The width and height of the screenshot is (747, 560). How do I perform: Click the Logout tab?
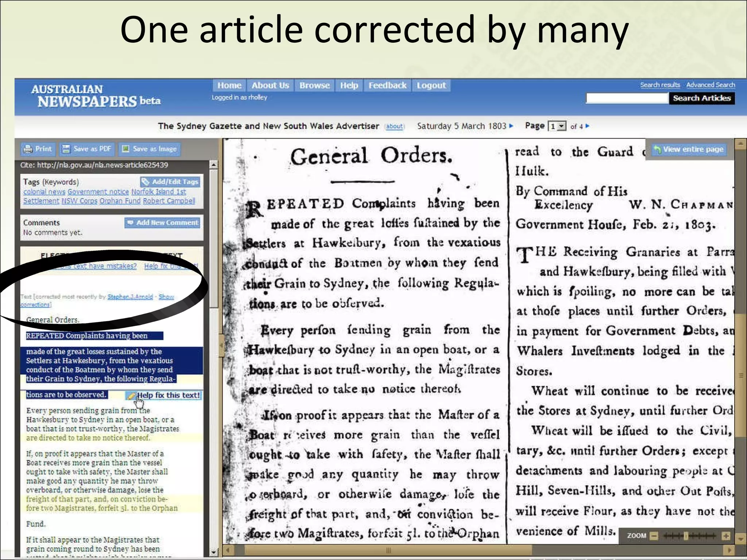431,85
